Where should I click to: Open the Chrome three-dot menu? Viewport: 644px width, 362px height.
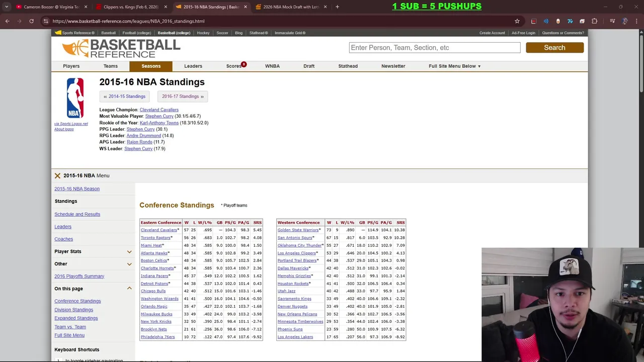pyautogui.click(x=637, y=21)
